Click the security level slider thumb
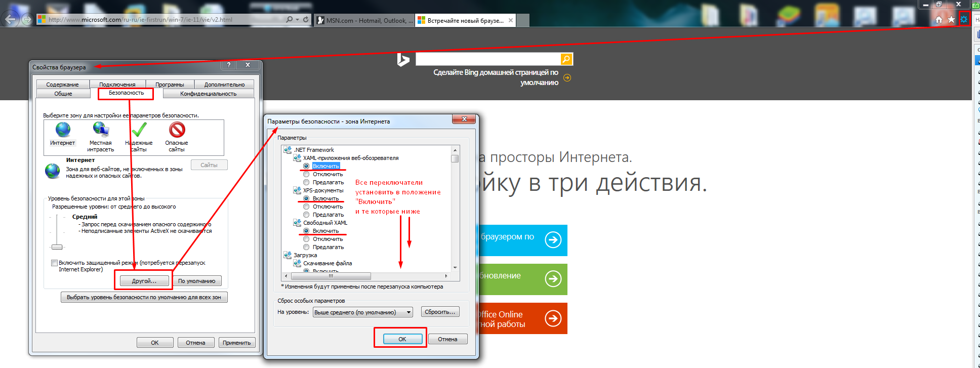The width and height of the screenshot is (980, 368). 57,247
